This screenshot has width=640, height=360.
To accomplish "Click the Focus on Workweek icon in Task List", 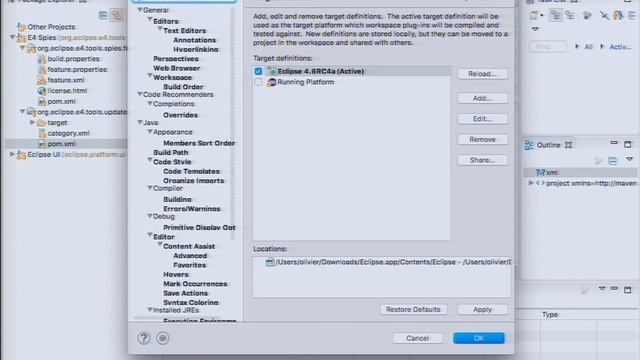I will pyautogui.click(x=587, y=16).
